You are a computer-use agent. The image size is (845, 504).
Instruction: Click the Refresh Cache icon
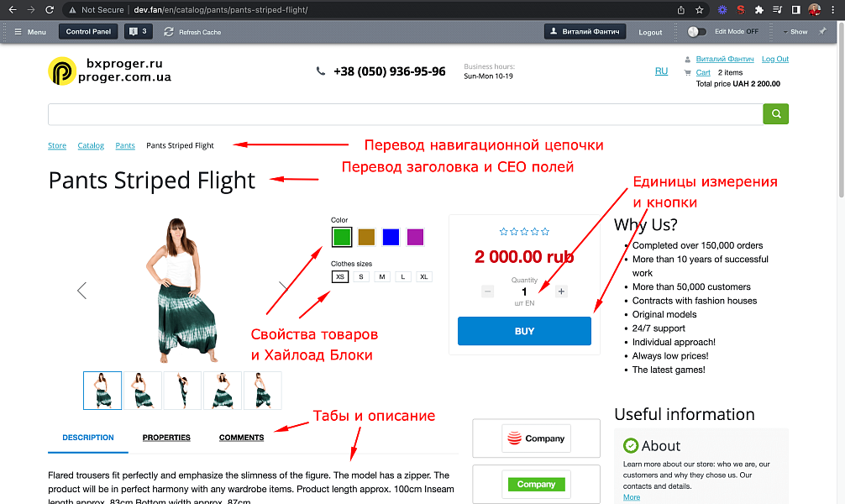tap(169, 32)
